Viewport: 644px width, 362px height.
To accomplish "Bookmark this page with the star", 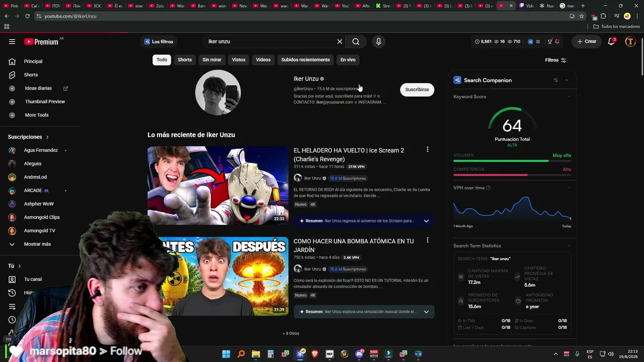I will coord(582,16).
